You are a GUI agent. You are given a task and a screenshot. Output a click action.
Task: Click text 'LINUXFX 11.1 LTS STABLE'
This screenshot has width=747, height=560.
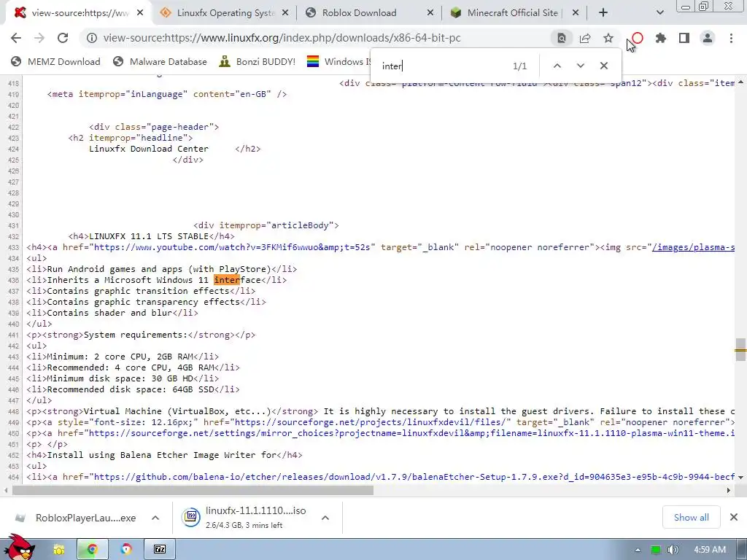tap(149, 236)
